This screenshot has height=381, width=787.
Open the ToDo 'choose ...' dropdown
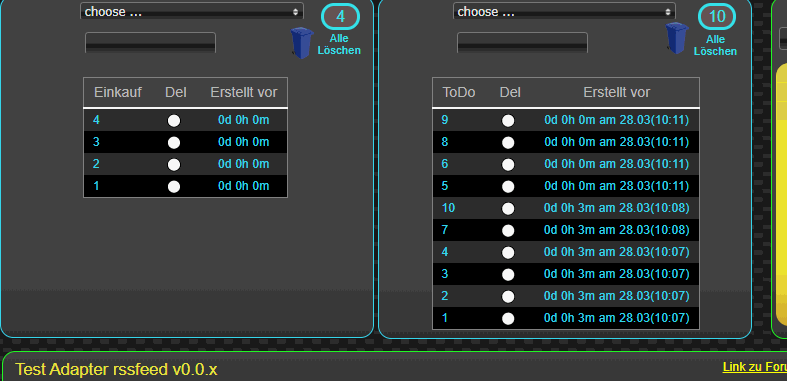point(564,12)
